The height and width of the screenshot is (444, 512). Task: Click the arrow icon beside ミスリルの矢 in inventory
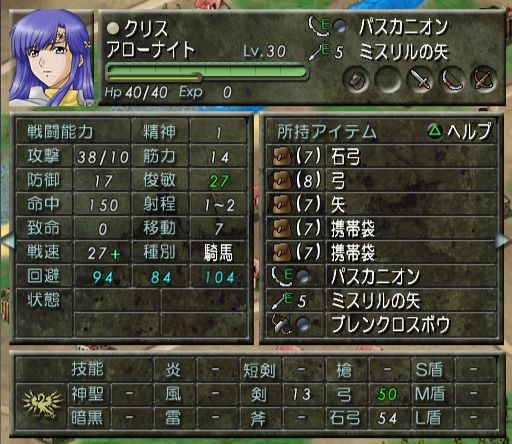pyautogui.click(x=279, y=300)
